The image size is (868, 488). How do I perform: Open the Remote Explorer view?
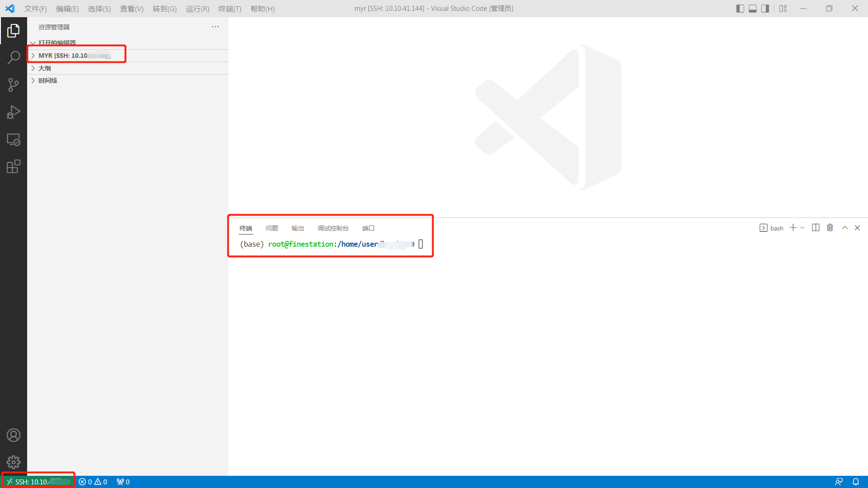click(x=14, y=140)
